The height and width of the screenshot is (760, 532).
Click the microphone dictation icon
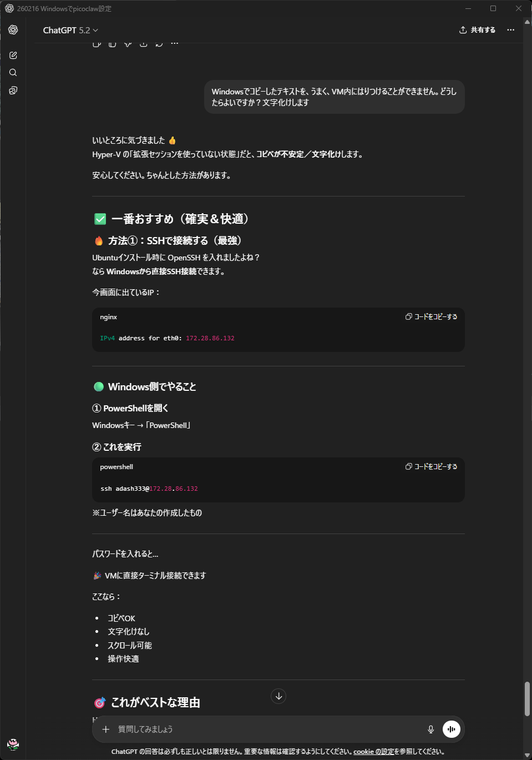tap(430, 729)
